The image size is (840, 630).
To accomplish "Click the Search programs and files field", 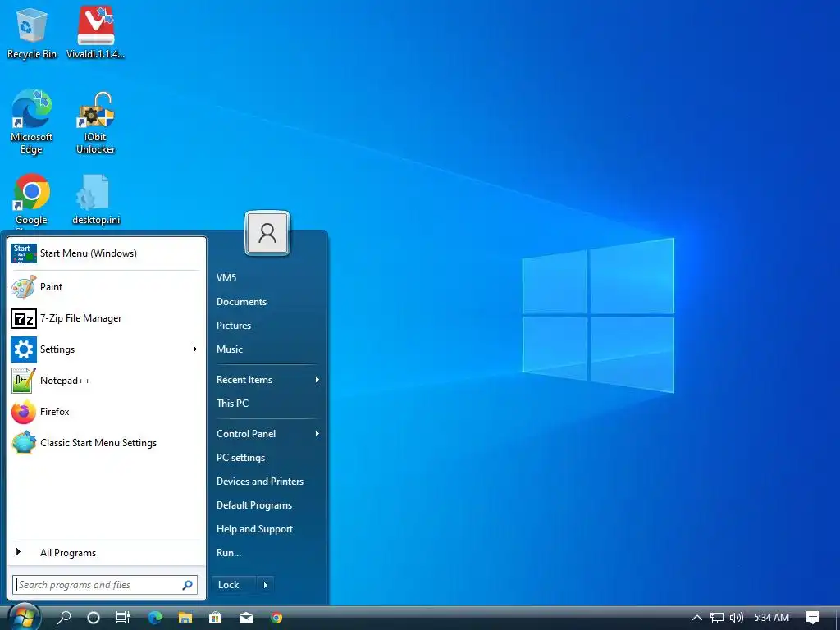I will coord(105,585).
